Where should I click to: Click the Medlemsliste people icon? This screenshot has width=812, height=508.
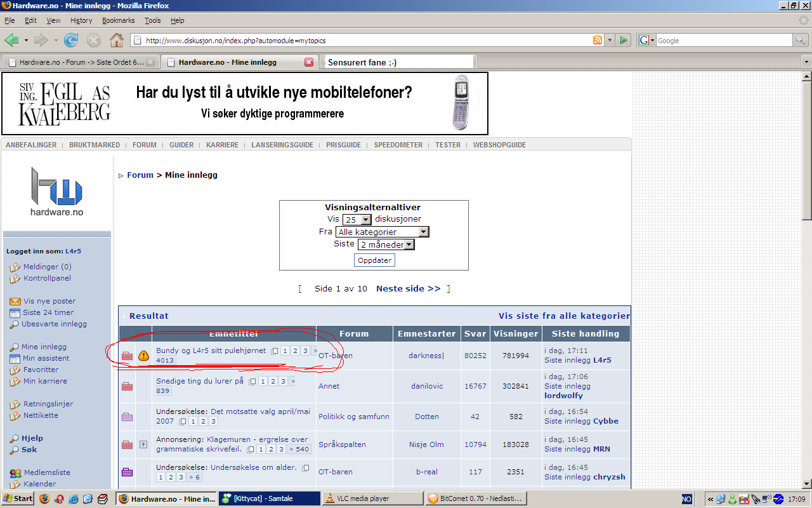(15, 472)
